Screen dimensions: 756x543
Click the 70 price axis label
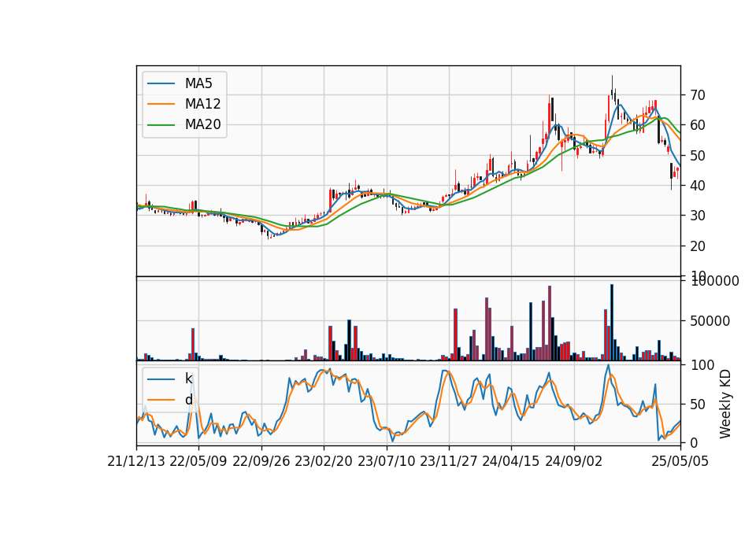click(x=698, y=95)
